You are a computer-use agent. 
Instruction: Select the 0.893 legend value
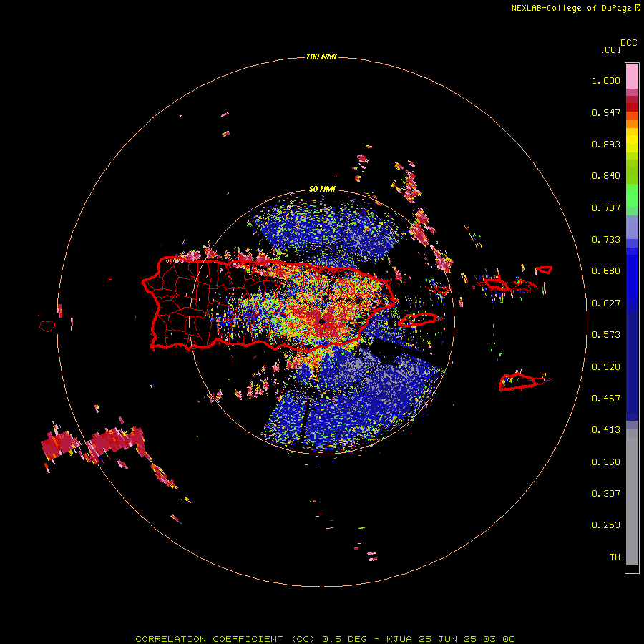606,144
